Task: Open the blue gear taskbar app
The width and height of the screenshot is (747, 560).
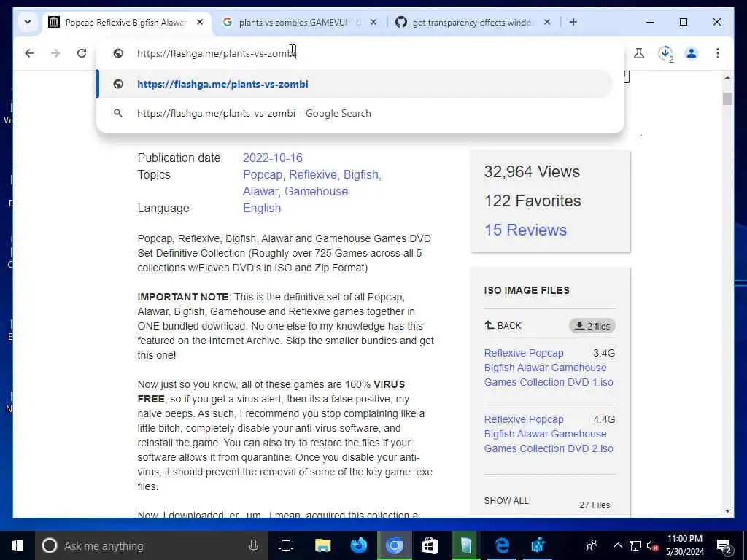Action: pos(538,545)
